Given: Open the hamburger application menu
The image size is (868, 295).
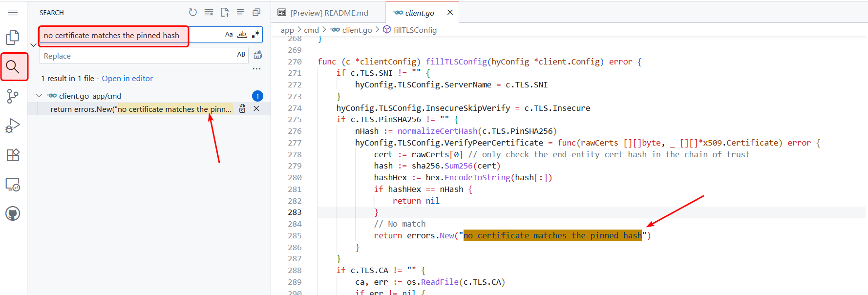Looking at the screenshot, I should 13,13.
